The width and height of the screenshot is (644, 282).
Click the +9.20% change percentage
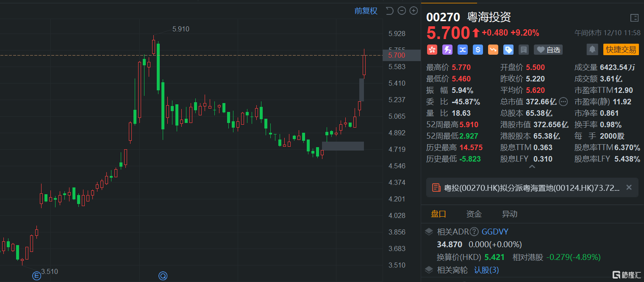(x=525, y=33)
